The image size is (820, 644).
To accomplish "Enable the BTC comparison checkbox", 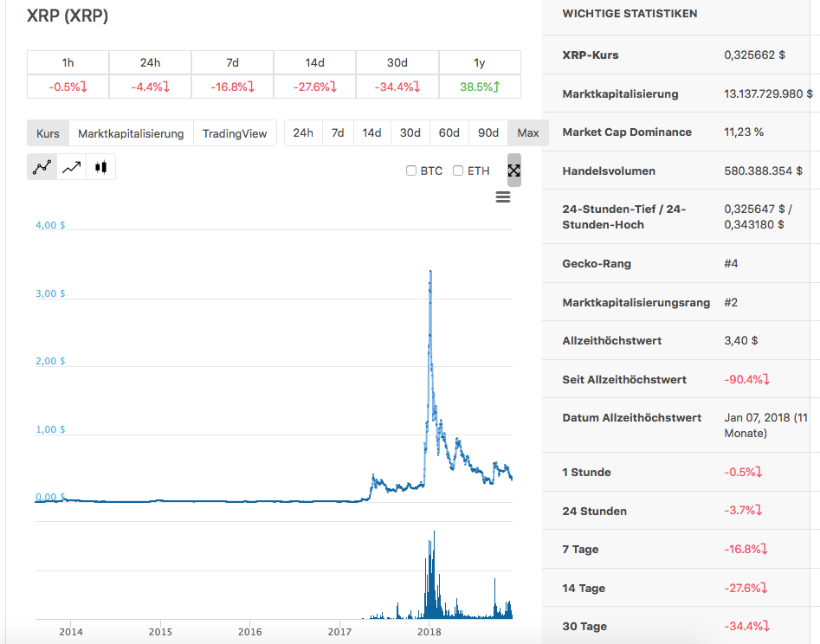I will 411,171.
